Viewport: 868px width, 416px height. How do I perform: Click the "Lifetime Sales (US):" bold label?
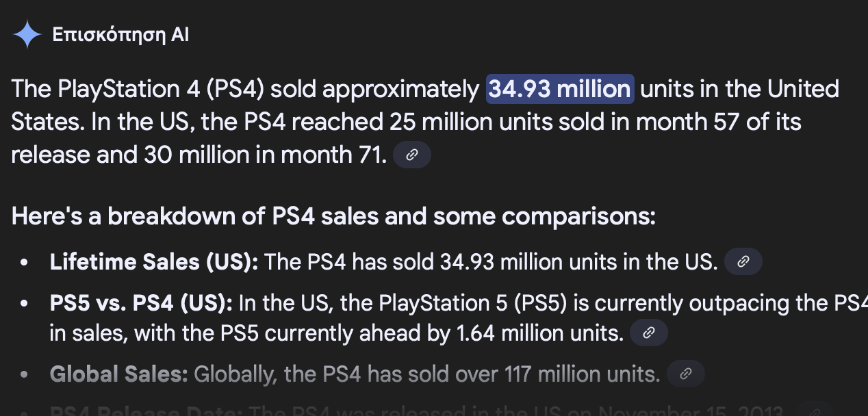[x=154, y=261]
